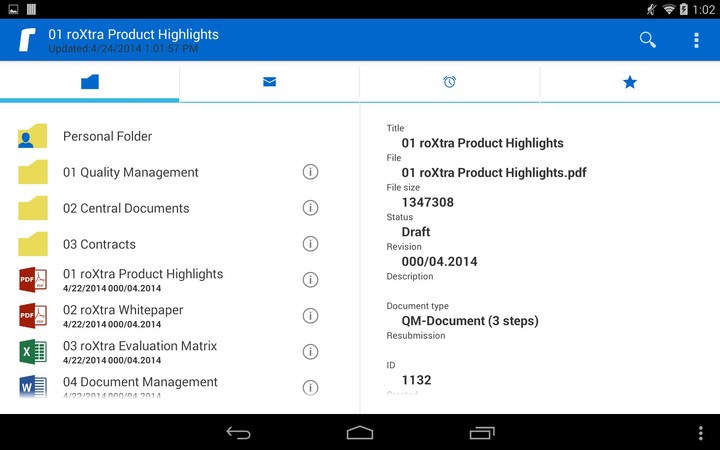Click the Excel icon for Evaluation Matrix
720x450 pixels.
click(33, 351)
